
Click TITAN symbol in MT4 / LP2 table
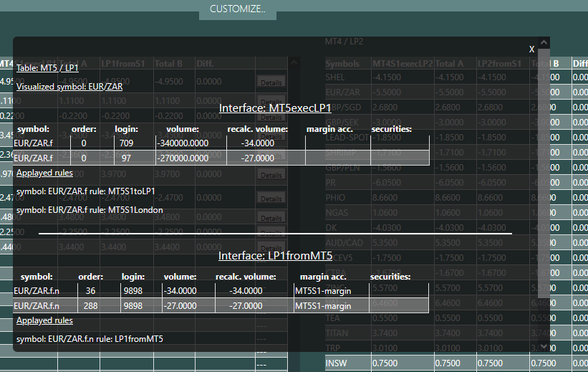(337, 333)
